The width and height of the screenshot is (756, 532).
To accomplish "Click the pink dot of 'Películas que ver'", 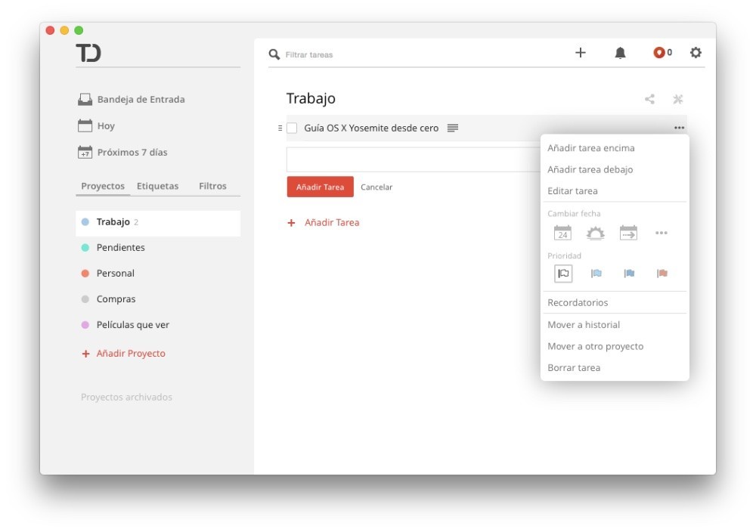I will tap(85, 324).
